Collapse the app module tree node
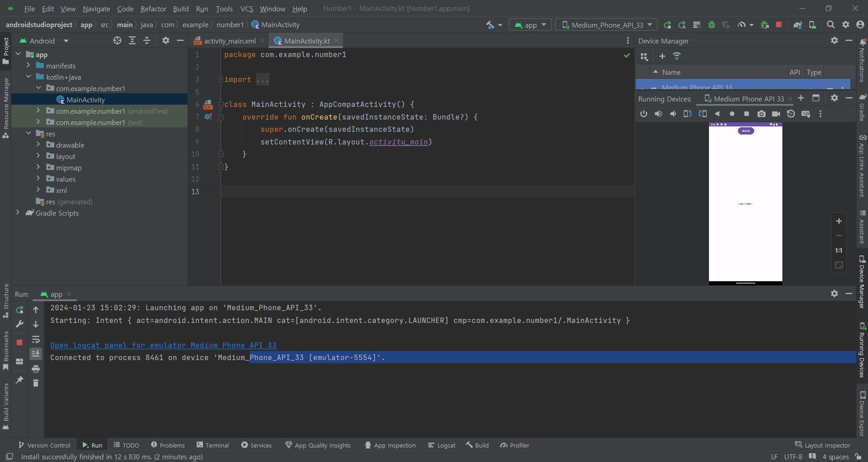The image size is (868, 462). coord(19,54)
